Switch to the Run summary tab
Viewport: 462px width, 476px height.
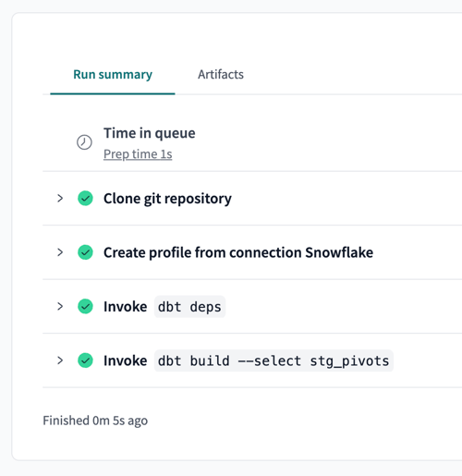pos(113,75)
